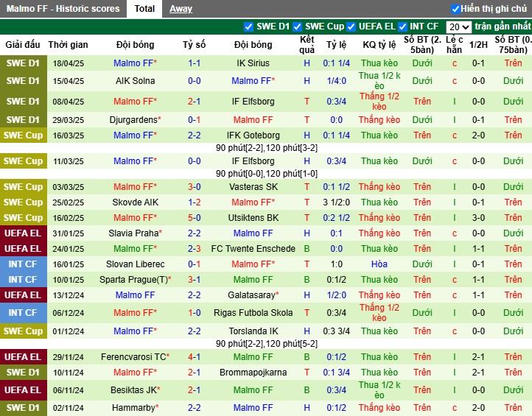Open Torslanda IK team link
This screenshot has height=416, width=532.
[253, 331]
